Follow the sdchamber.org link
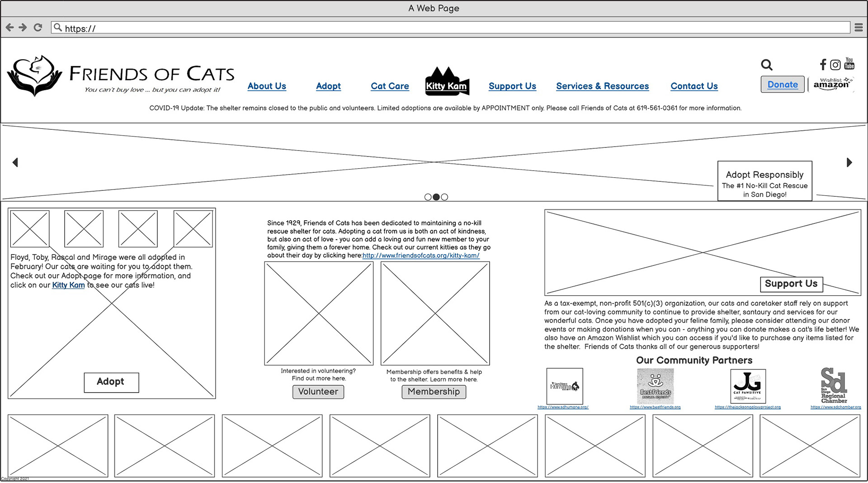This screenshot has width=868, height=483. click(836, 407)
